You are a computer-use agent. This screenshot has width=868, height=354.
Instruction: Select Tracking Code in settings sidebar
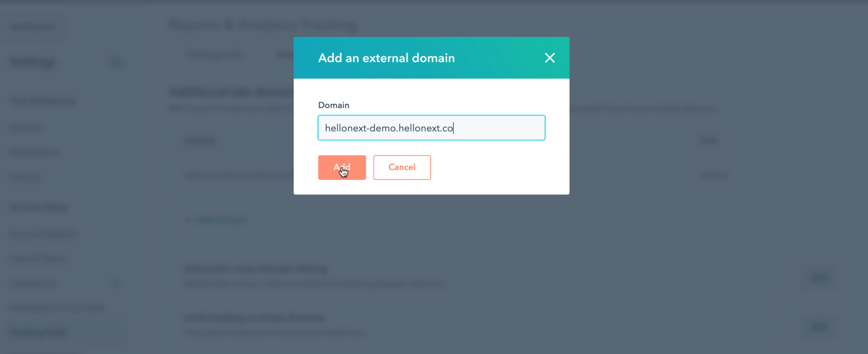click(x=38, y=332)
